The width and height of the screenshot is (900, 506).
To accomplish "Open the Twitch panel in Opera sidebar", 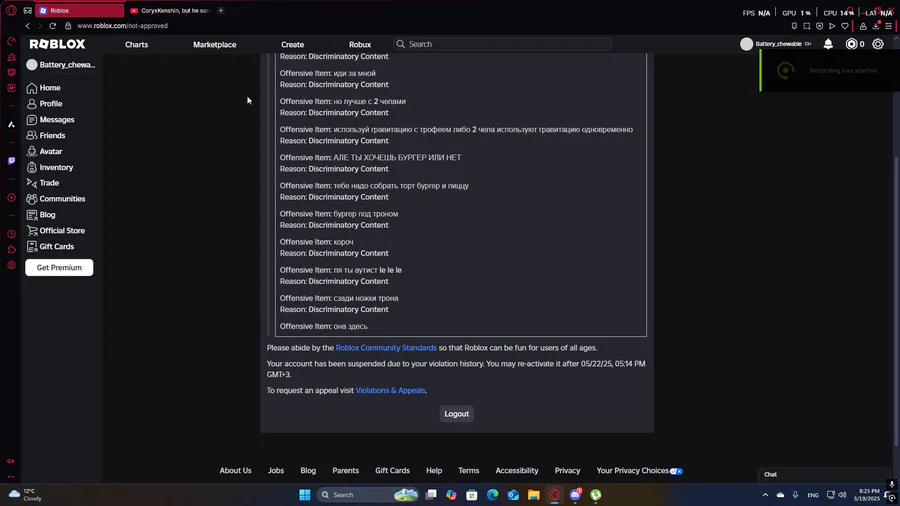I will [11, 161].
